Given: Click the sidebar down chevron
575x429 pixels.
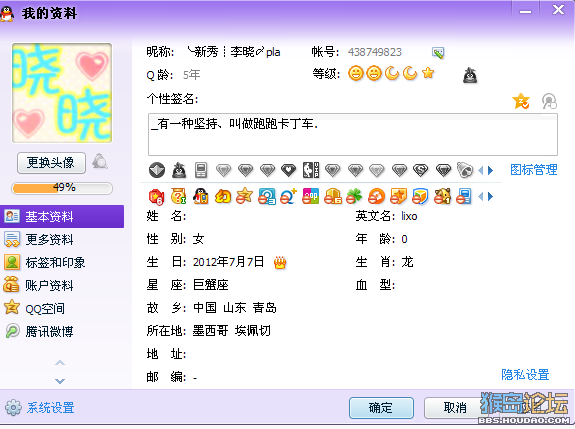Looking at the screenshot, I should point(60,381).
